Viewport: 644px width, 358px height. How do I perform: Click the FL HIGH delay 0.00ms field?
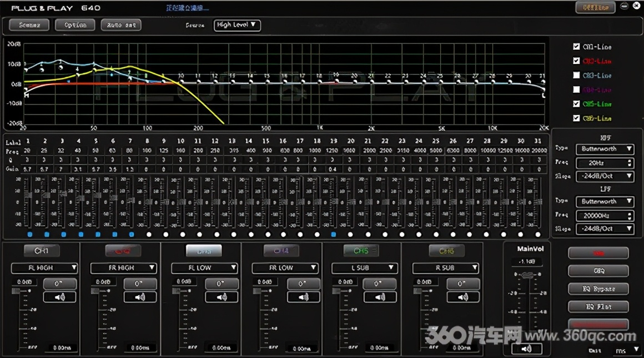[62, 348]
